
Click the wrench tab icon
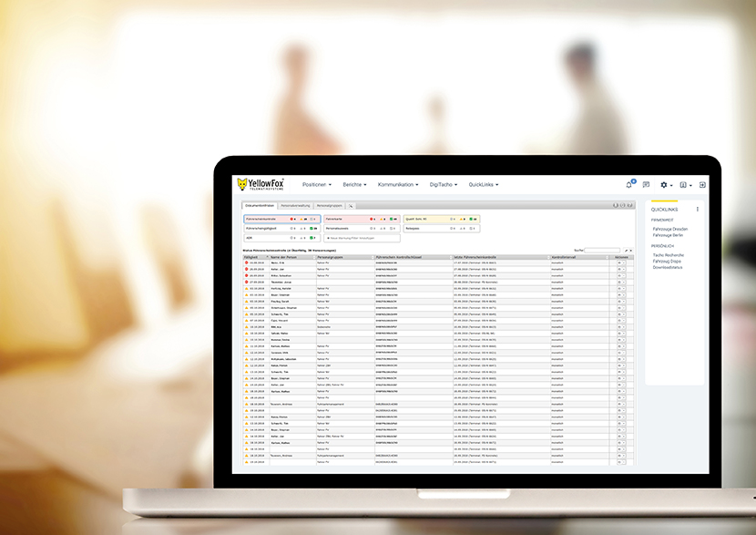tap(351, 206)
